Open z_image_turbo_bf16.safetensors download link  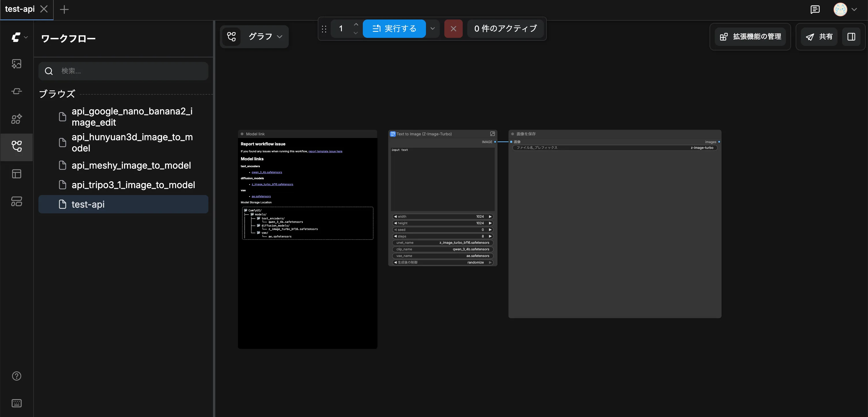(272, 184)
